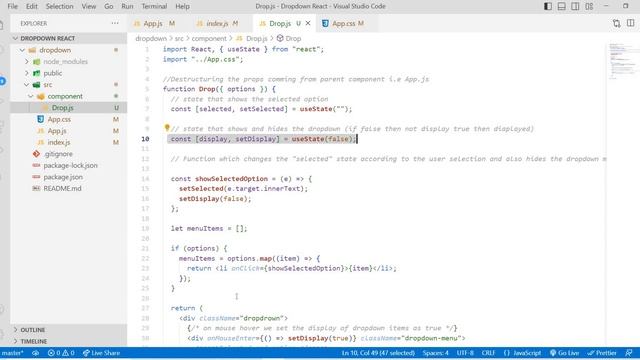Open README.md file
Screen dimensions: 640x360
click(62, 188)
